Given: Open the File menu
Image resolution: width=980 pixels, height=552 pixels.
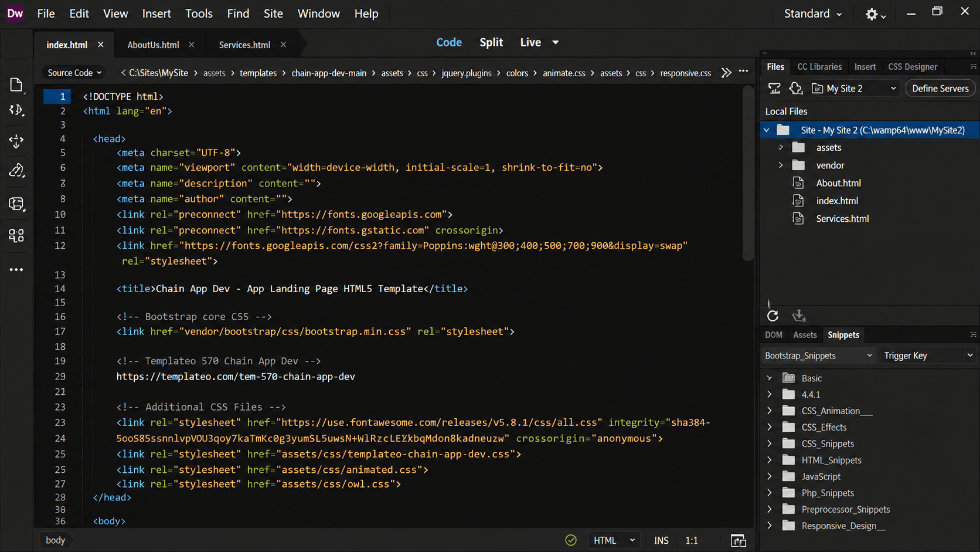Looking at the screenshot, I should [x=46, y=13].
